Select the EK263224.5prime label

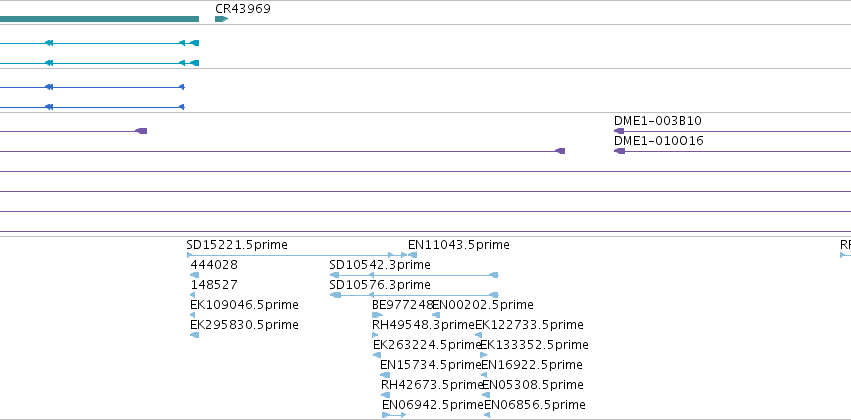427,345
